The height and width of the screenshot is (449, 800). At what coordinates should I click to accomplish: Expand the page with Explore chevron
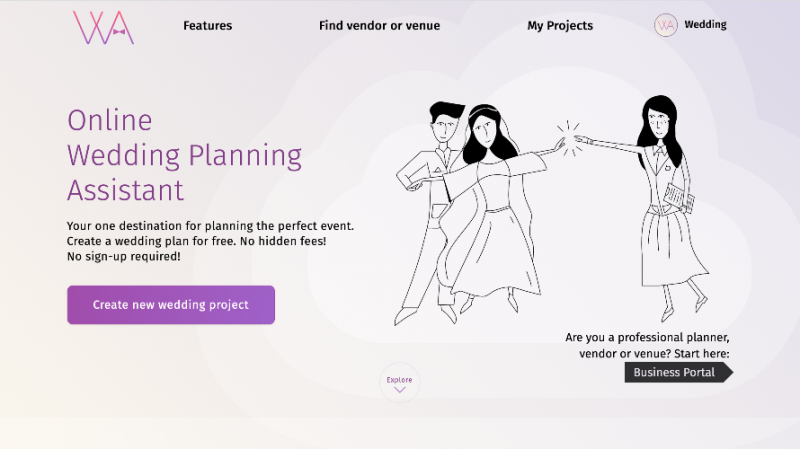pyautogui.click(x=400, y=383)
